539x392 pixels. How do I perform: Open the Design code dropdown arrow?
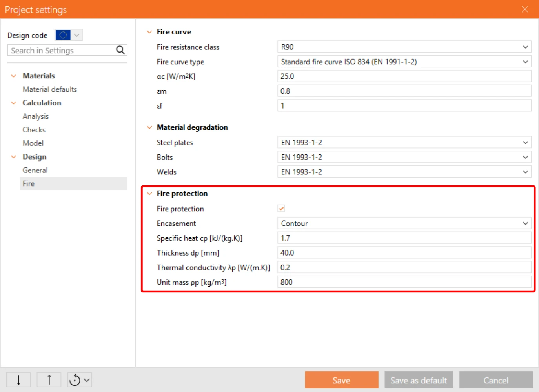click(77, 35)
